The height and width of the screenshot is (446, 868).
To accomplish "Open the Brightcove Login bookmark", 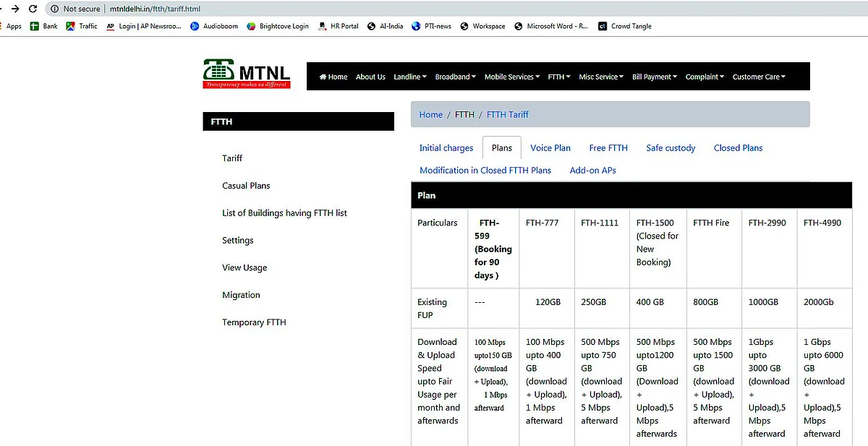I will (x=278, y=26).
